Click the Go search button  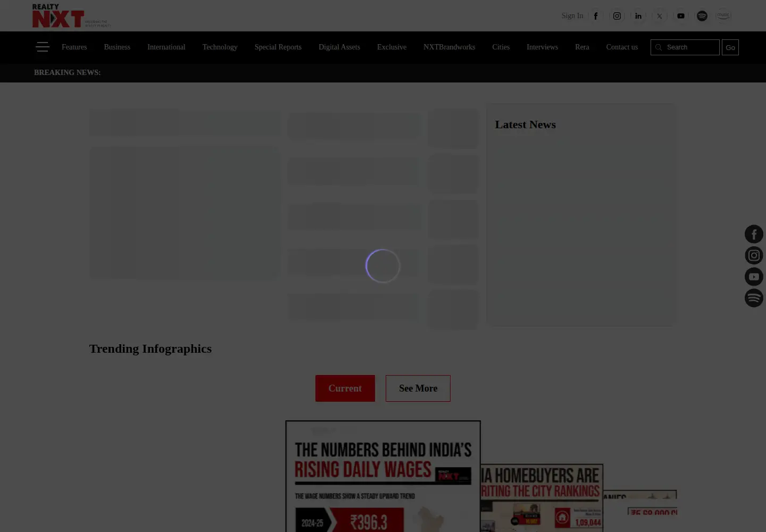(x=730, y=47)
